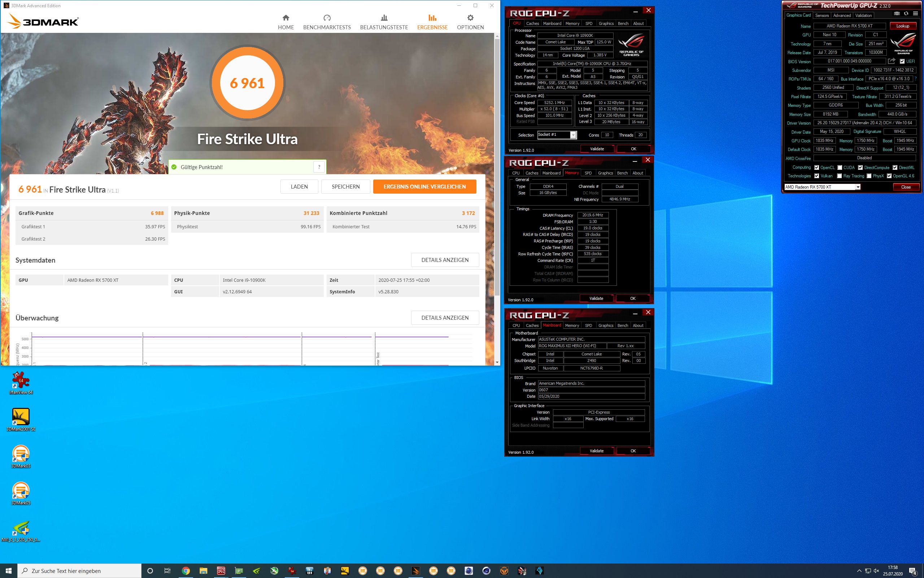
Task: Click the network icon in the system tray
Action: [x=867, y=571]
